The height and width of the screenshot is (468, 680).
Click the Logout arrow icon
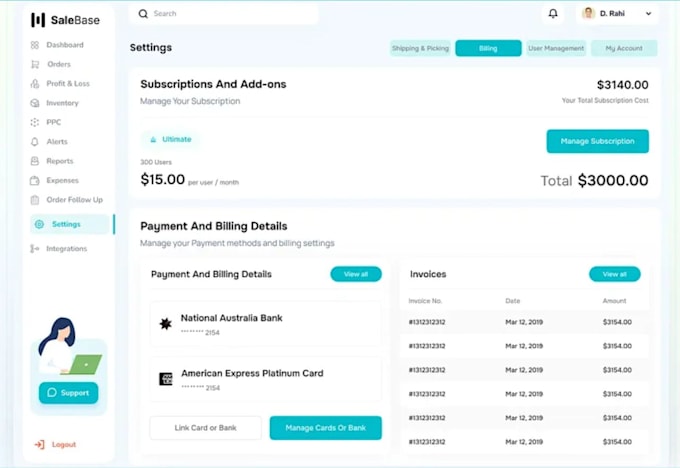pos(39,445)
